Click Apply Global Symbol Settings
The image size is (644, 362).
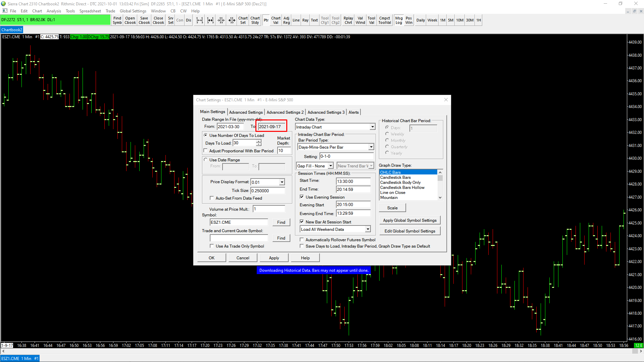[x=410, y=220]
